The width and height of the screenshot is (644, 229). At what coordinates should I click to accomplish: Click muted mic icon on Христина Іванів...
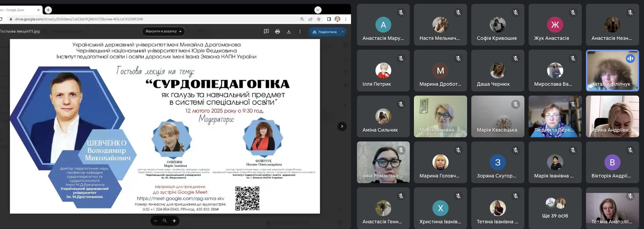click(458, 196)
